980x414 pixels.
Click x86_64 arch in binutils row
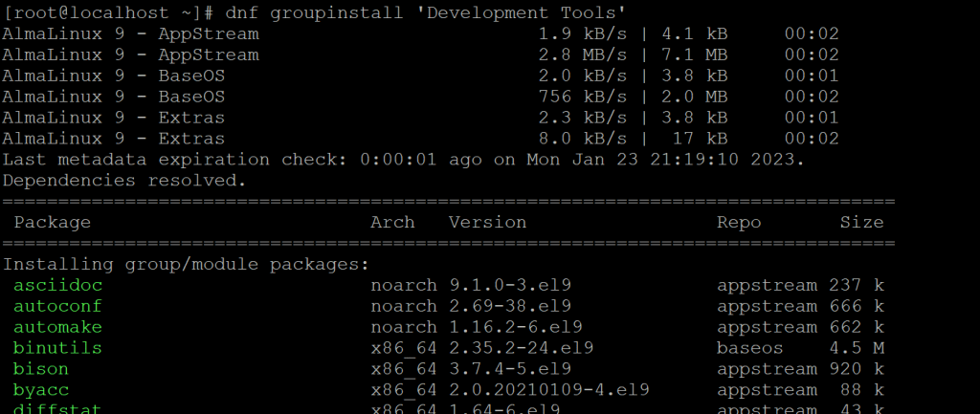404,348
